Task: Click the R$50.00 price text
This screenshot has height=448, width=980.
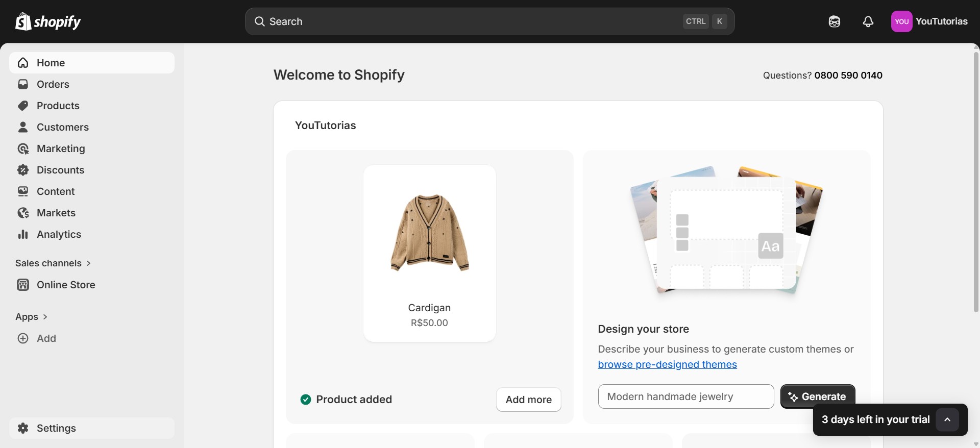Action: [429, 323]
